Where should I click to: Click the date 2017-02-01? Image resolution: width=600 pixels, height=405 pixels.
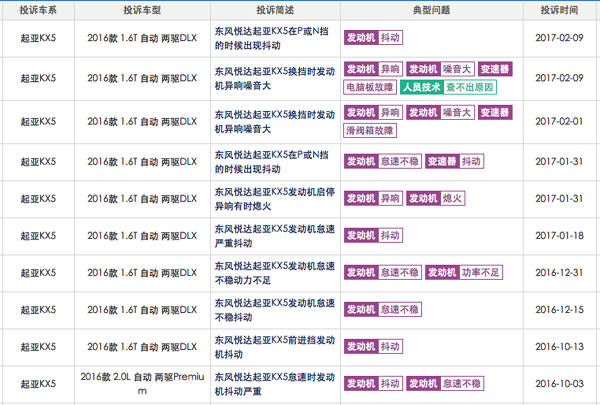point(559,122)
